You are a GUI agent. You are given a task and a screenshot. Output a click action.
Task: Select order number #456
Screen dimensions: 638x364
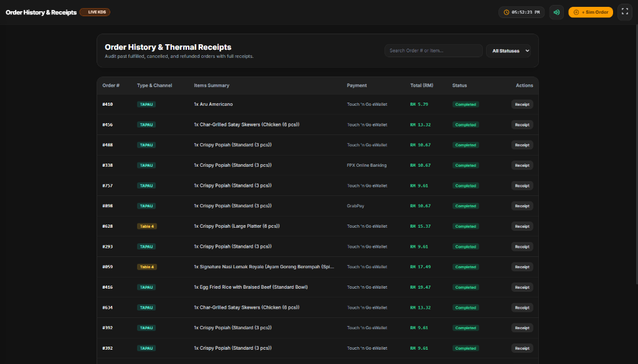[107, 124]
